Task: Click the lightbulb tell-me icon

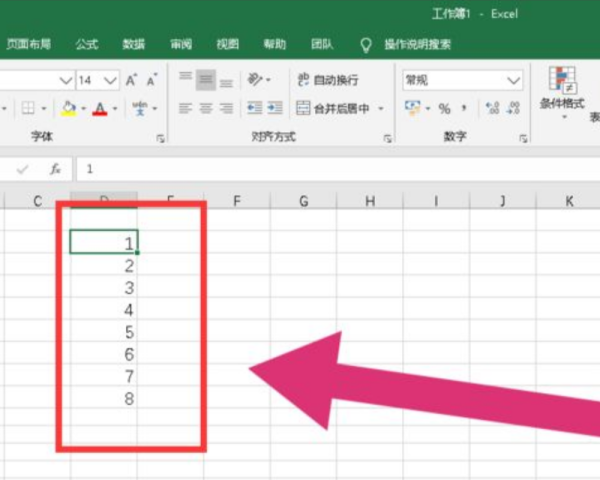Action: click(x=366, y=45)
